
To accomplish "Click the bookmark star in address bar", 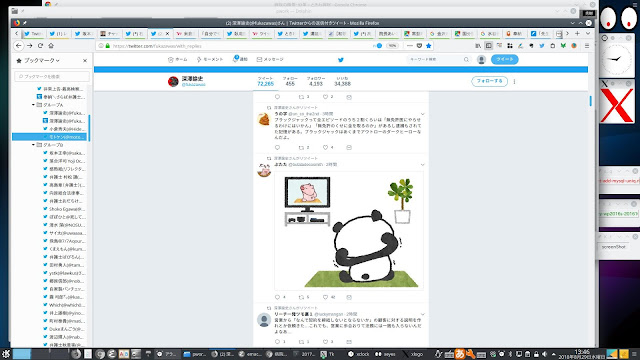I will click(429, 46).
